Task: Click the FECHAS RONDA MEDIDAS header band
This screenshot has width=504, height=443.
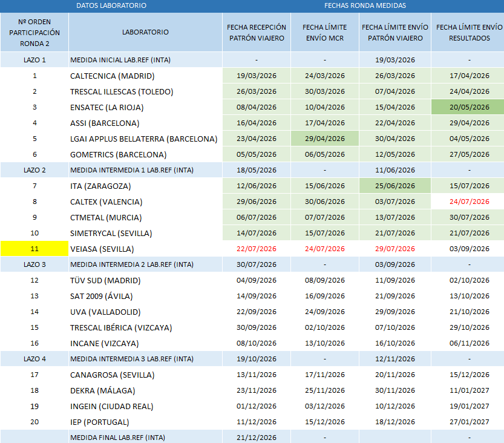Action: click(x=365, y=6)
